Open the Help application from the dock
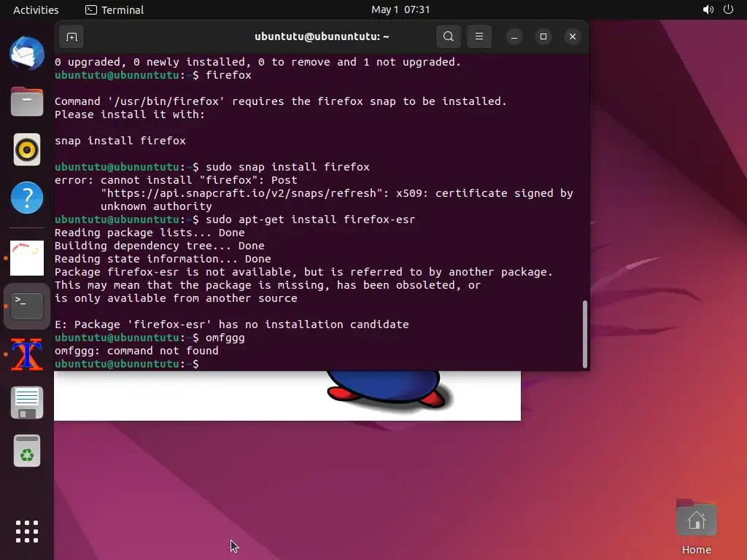The image size is (747, 560). click(27, 198)
